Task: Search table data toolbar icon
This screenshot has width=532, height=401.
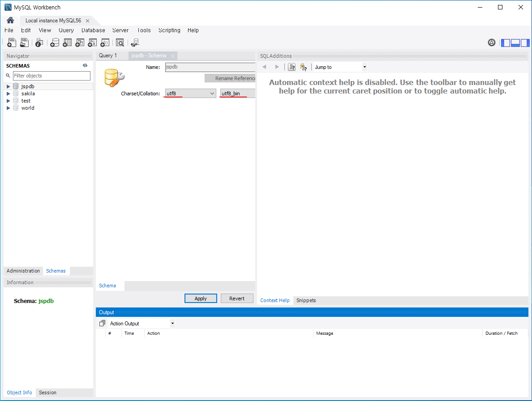Action: (x=120, y=43)
